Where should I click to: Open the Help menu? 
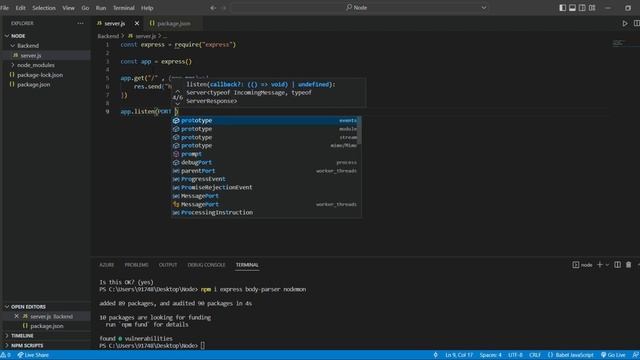[x=147, y=8]
